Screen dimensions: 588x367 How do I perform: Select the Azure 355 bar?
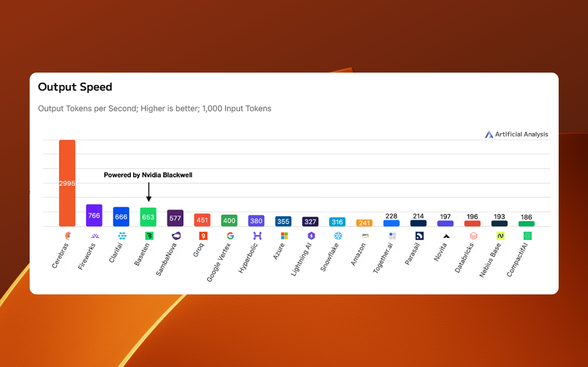click(x=283, y=221)
